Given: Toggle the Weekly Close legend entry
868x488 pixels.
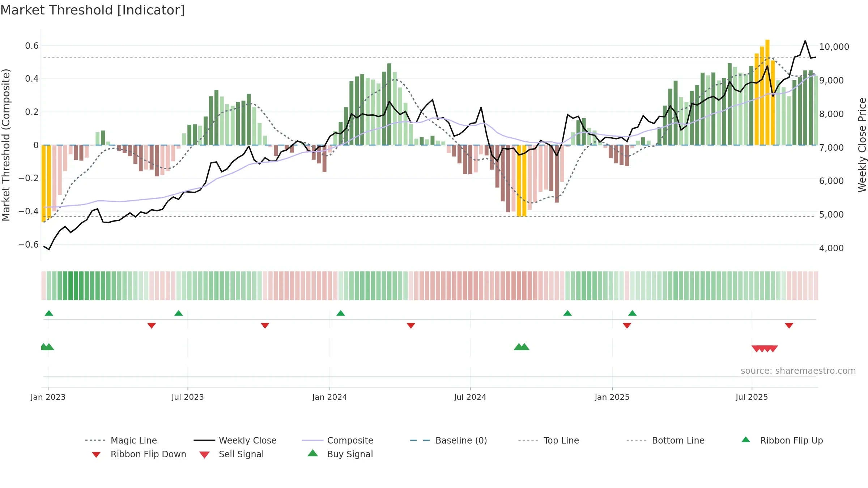Looking at the screenshot, I should click(235, 440).
